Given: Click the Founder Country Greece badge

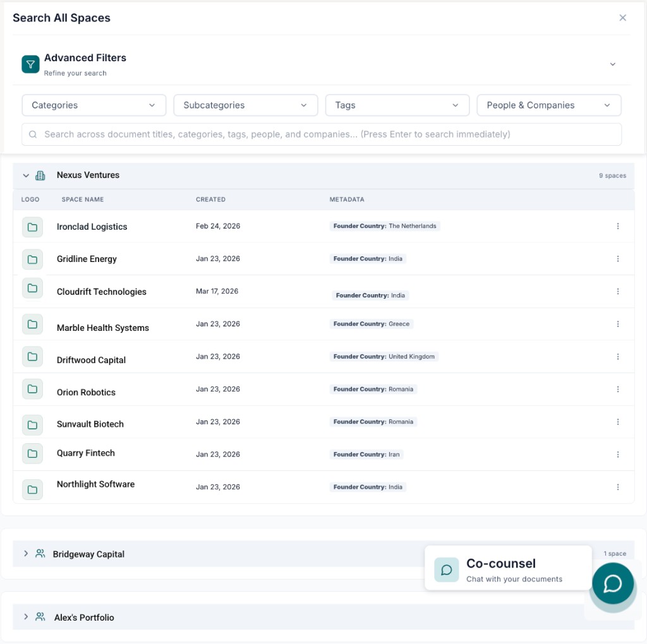Looking at the screenshot, I should click(372, 323).
